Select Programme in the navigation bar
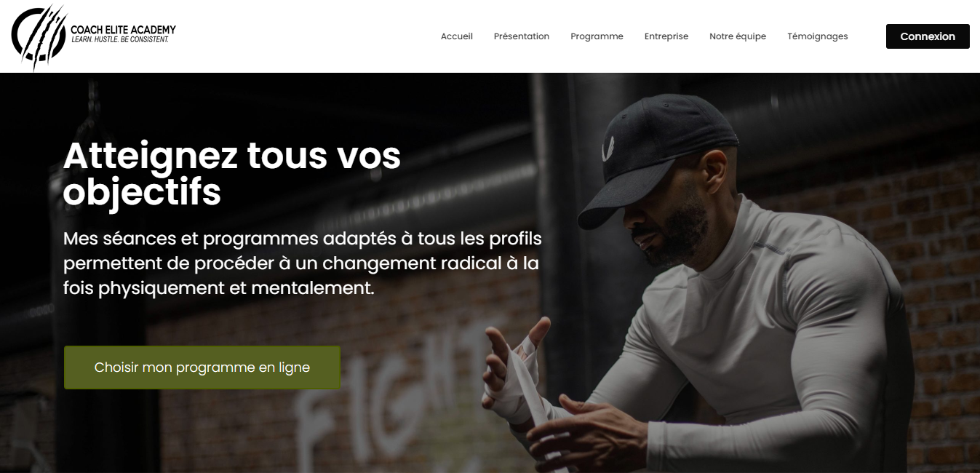 point(597,36)
